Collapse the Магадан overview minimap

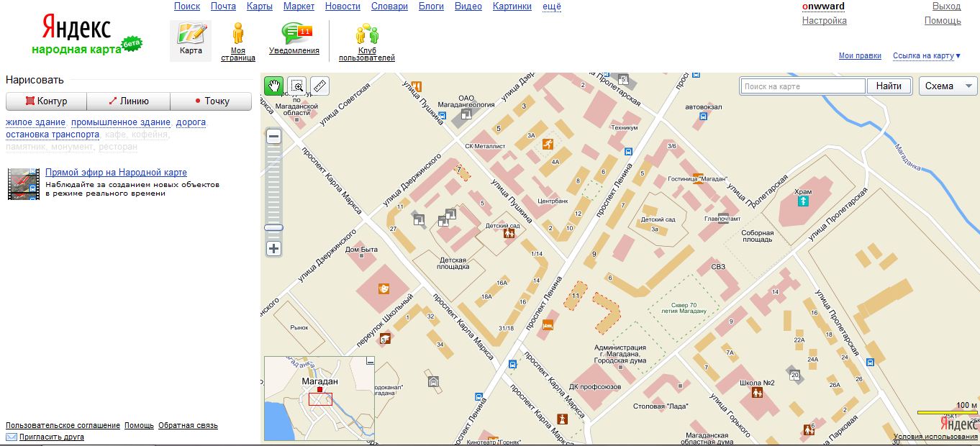(x=370, y=361)
